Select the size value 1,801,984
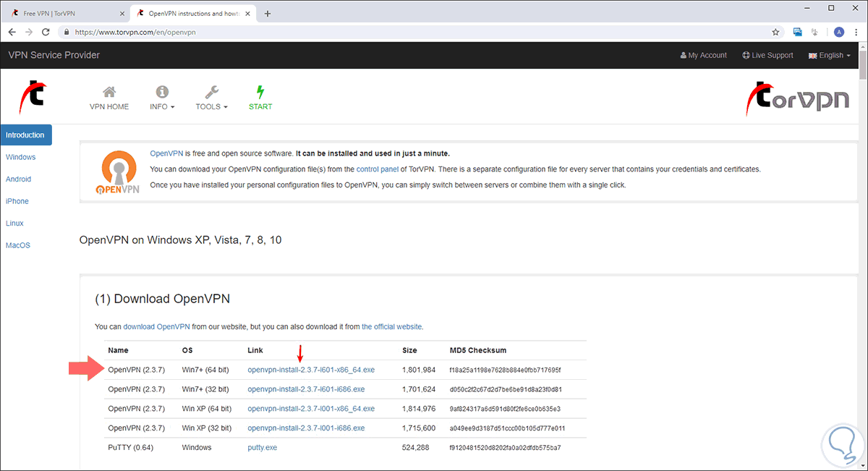The image size is (868, 471). [419, 370]
